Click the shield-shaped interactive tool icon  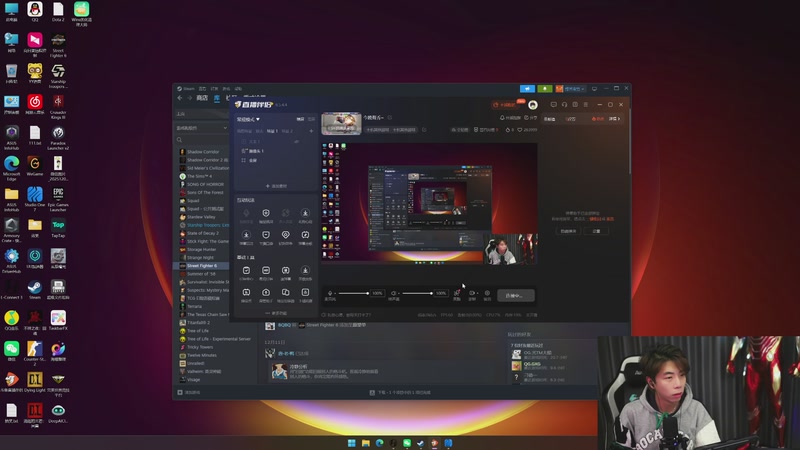click(266, 213)
